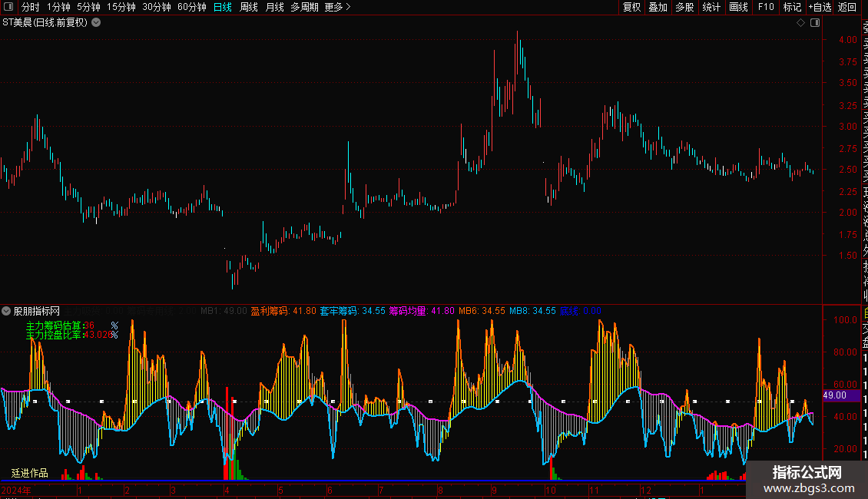Open the 统计 statistics button
The height and width of the screenshot is (499, 868).
pyautogui.click(x=711, y=7)
